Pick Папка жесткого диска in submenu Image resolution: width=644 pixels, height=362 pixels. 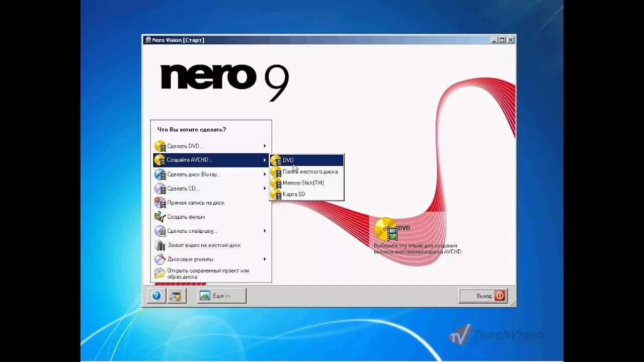[306, 172]
